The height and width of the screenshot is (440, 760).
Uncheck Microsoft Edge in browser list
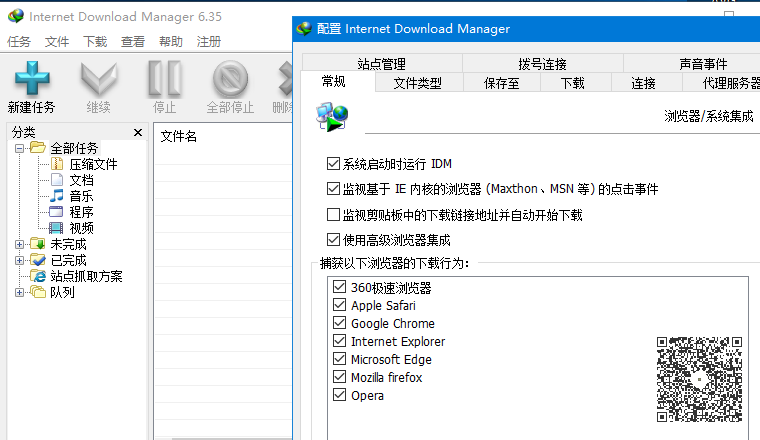339,359
